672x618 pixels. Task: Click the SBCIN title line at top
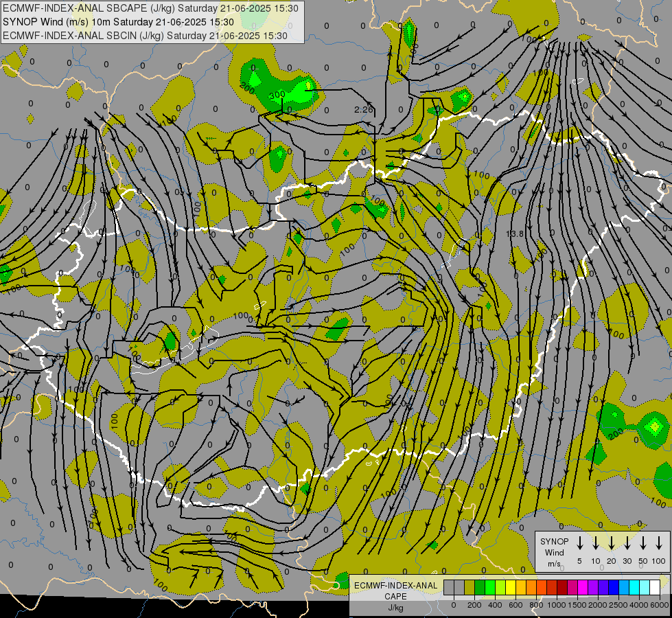(x=145, y=36)
